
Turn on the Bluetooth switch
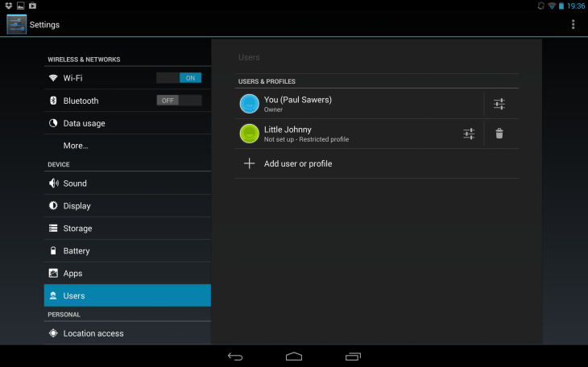(x=179, y=101)
